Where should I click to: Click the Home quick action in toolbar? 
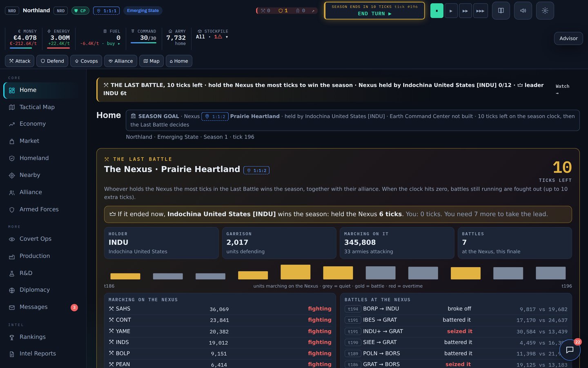tap(179, 61)
